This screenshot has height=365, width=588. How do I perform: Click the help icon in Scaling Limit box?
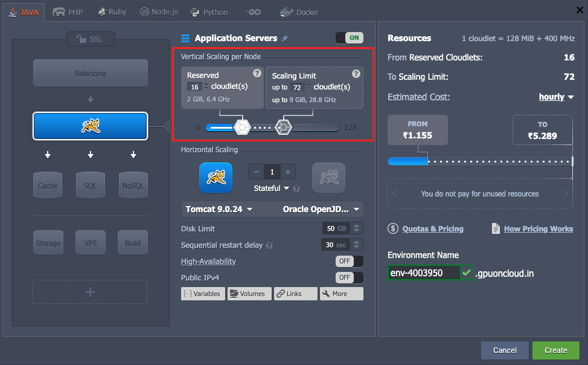[x=356, y=74]
